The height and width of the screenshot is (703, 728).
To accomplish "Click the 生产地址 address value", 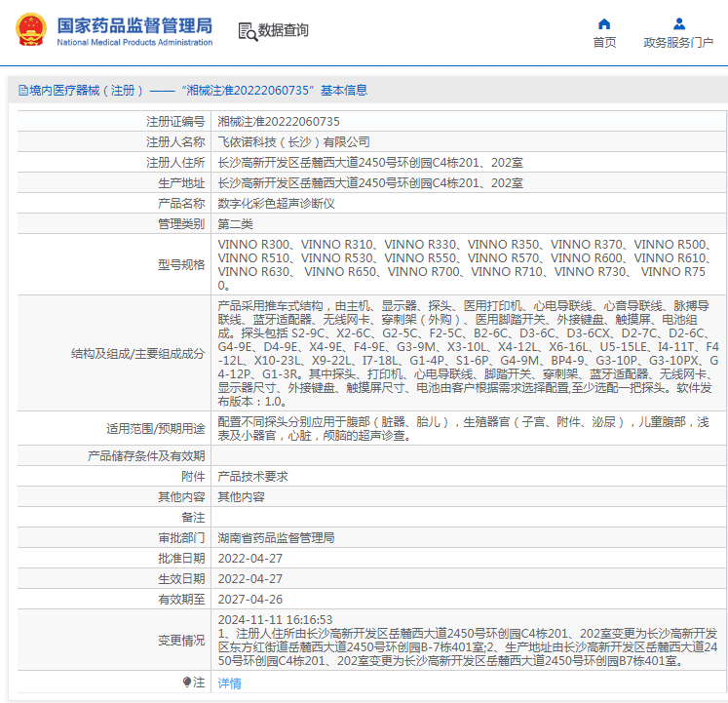I will (370, 183).
